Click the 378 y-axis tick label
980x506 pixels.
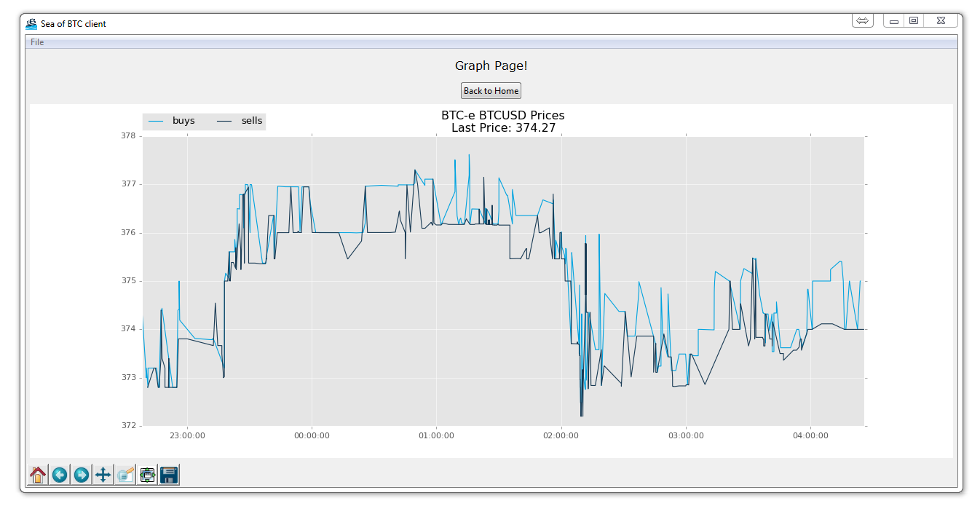pos(128,136)
